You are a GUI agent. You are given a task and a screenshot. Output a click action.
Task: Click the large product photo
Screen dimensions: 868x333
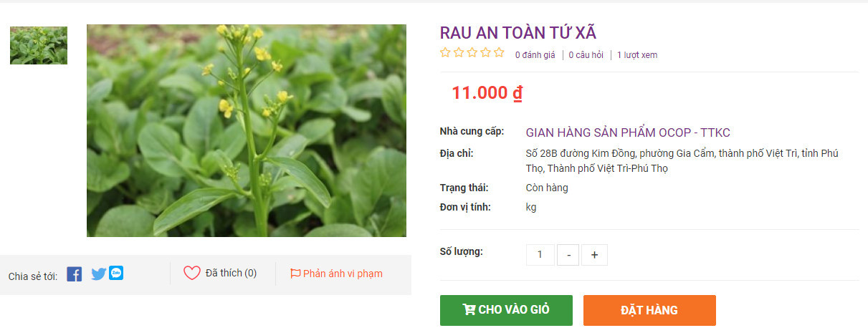click(247, 130)
